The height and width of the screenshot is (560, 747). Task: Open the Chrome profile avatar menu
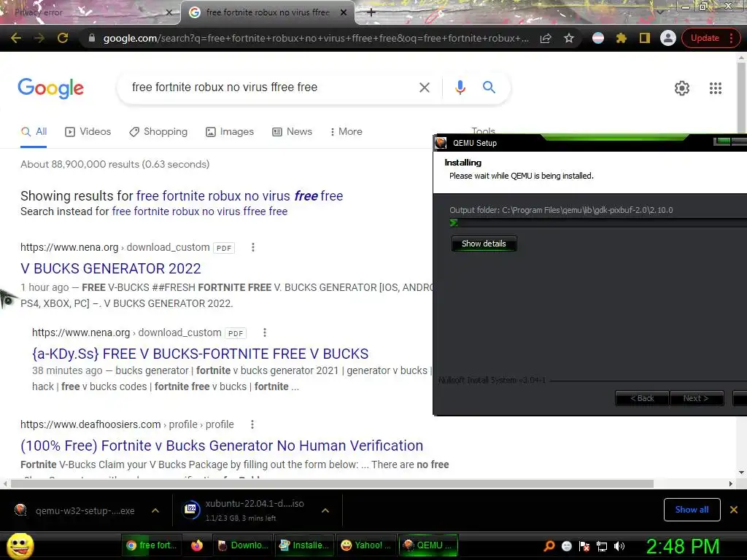click(668, 38)
